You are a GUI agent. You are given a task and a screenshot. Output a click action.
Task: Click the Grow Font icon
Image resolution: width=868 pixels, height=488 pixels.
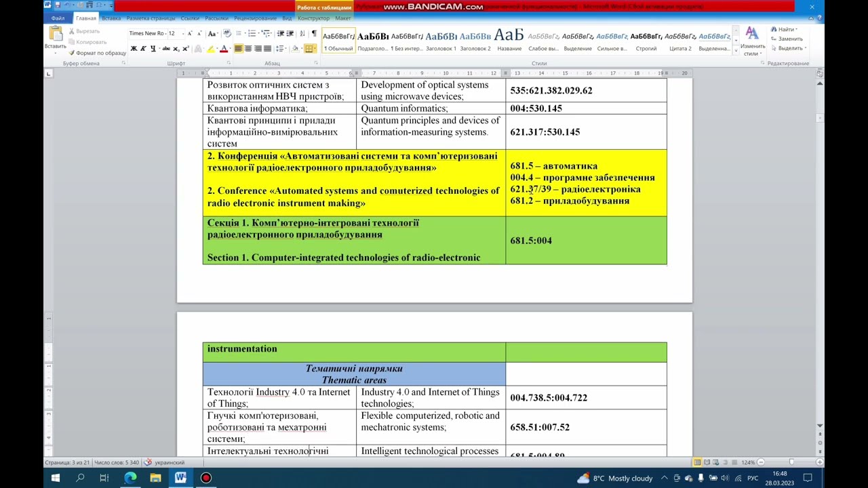tap(189, 33)
